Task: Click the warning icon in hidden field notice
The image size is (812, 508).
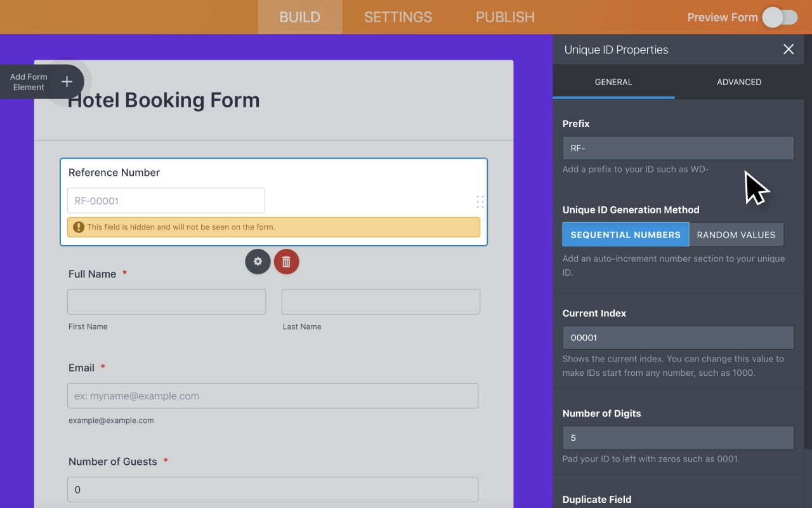Action: click(x=79, y=227)
